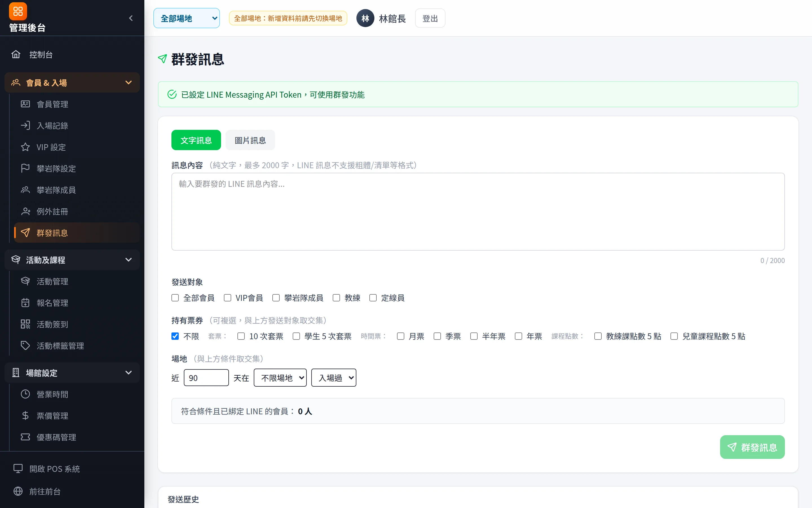The image size is (812, 508).
Task: Click the 活動標籤管理 tag icon
Action: [x=25, y=346]
